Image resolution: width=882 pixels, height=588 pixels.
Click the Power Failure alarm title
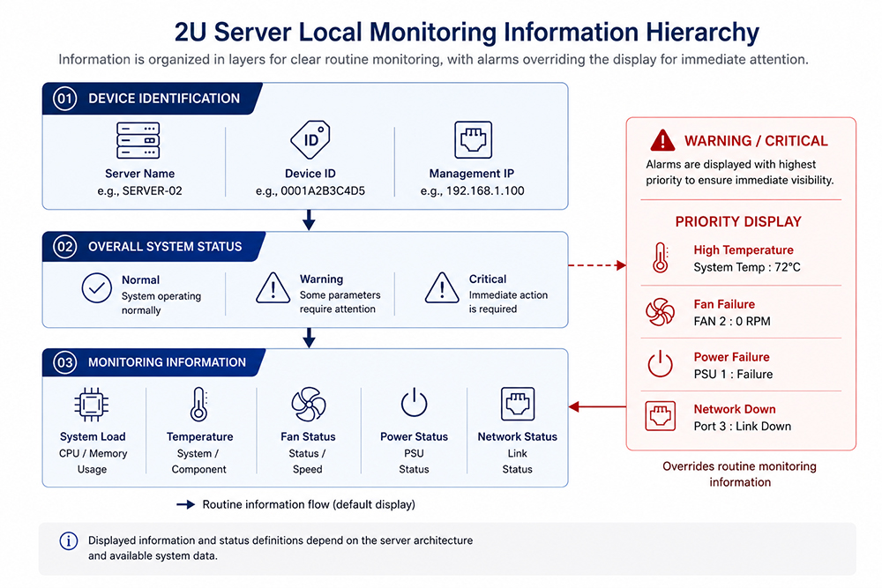coord(731,358)
